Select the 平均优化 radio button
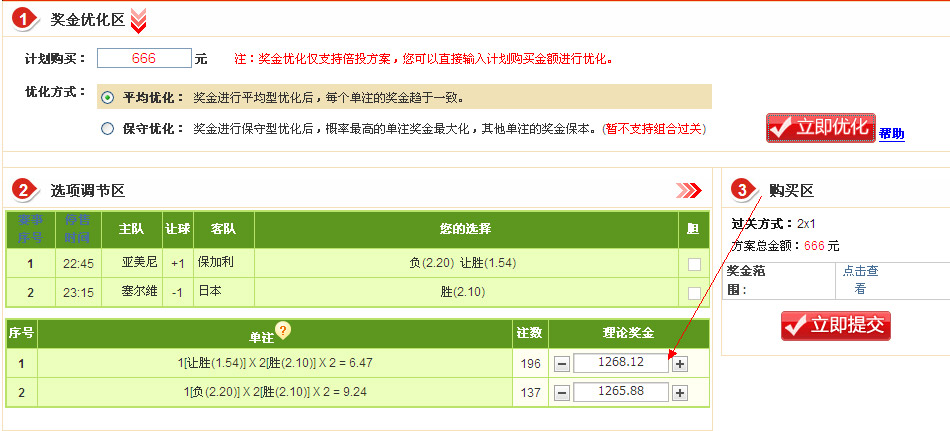The height and width of the screenshot is (431, 950). [108, 98]
